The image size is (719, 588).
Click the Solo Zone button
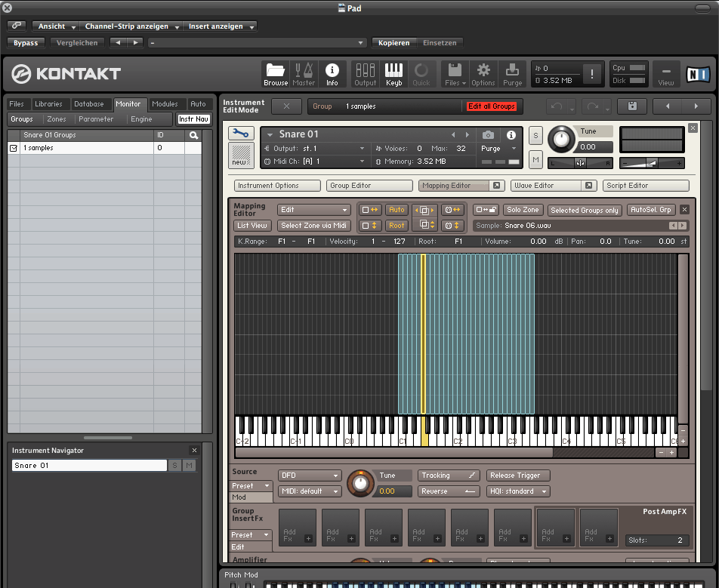523,210
